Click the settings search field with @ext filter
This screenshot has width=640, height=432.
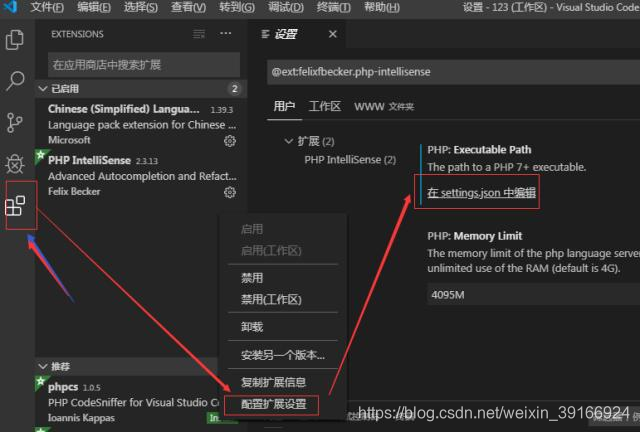click(453, 72)
